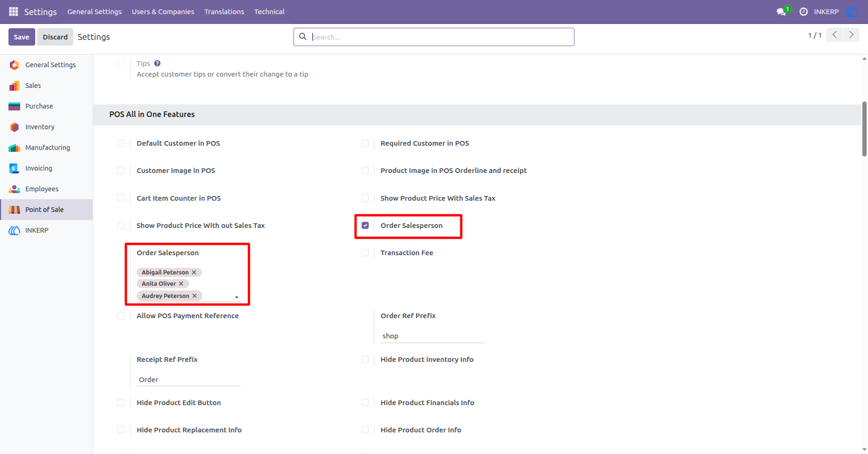Screen dimensions: 868x454
Task: Go to previous record arrow
Action: (835, 35)
